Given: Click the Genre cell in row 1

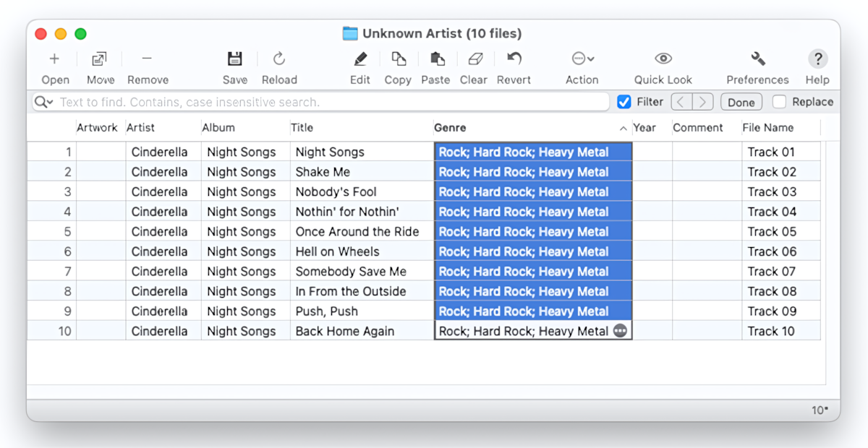Looking at the screenshot, I should coord(533,152).
